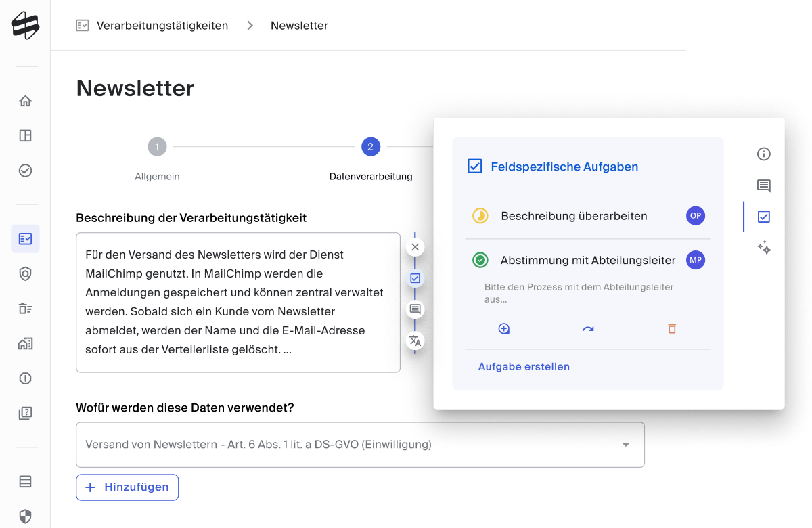Close the field toolbar with the X icon

pyautogui.click(x=415, y=247)
